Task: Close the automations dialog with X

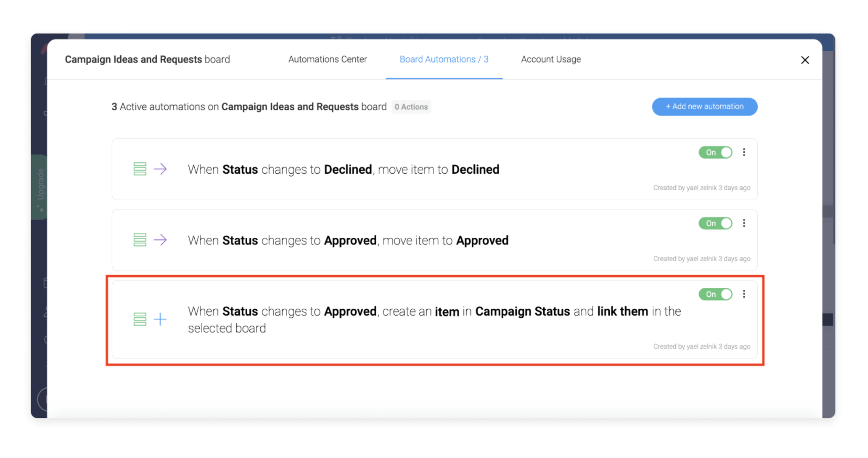Action: (x=805, y=60)
